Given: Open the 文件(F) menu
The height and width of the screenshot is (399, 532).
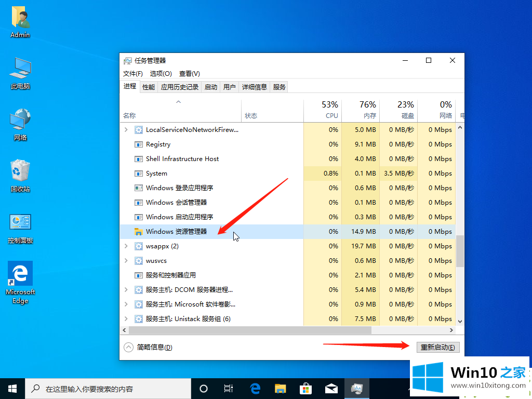Looking at the screenshot, I should 133,74.
